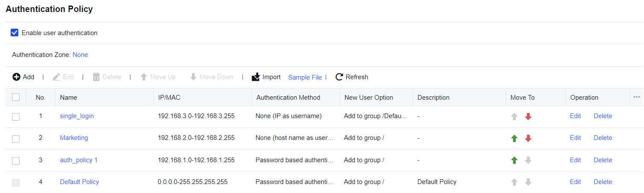Delete the auth_policy 1 policy
This screenshot has width=644, height=193.
(603, 160)
